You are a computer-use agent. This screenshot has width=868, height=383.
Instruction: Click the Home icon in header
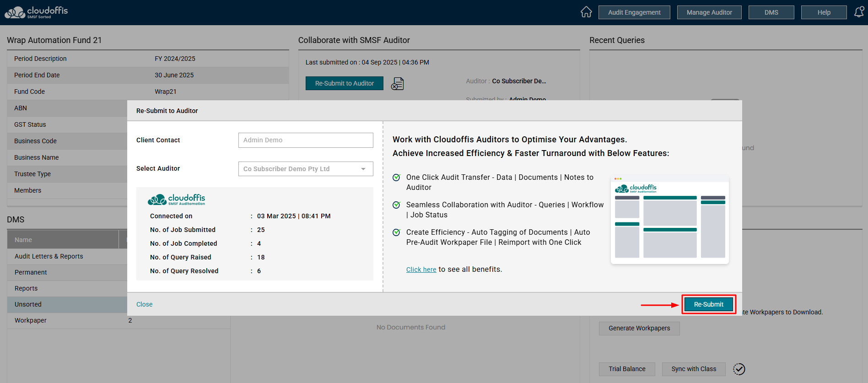point(586,12)
